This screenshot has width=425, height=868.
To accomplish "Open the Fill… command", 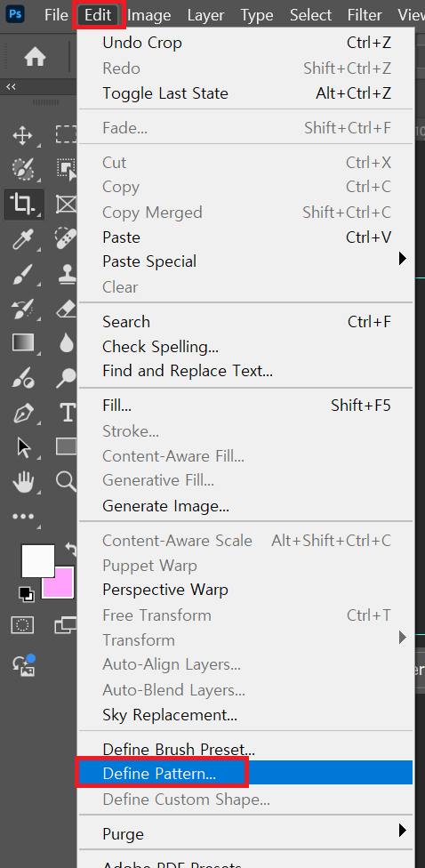I will (245, 406).
